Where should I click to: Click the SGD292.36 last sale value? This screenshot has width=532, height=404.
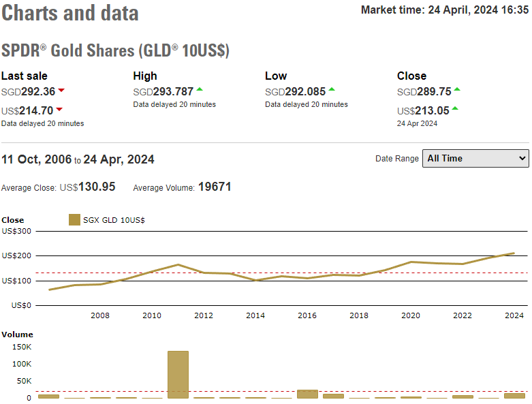coord(28,91)
